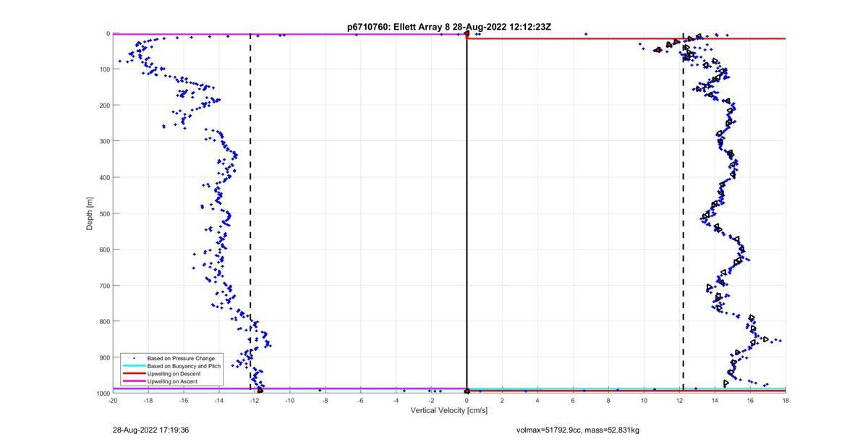Image resolution: width=868 pixels, height=442 pixels.
Task: Click depth-axis tick label '1000'
Action: (102, 393)
